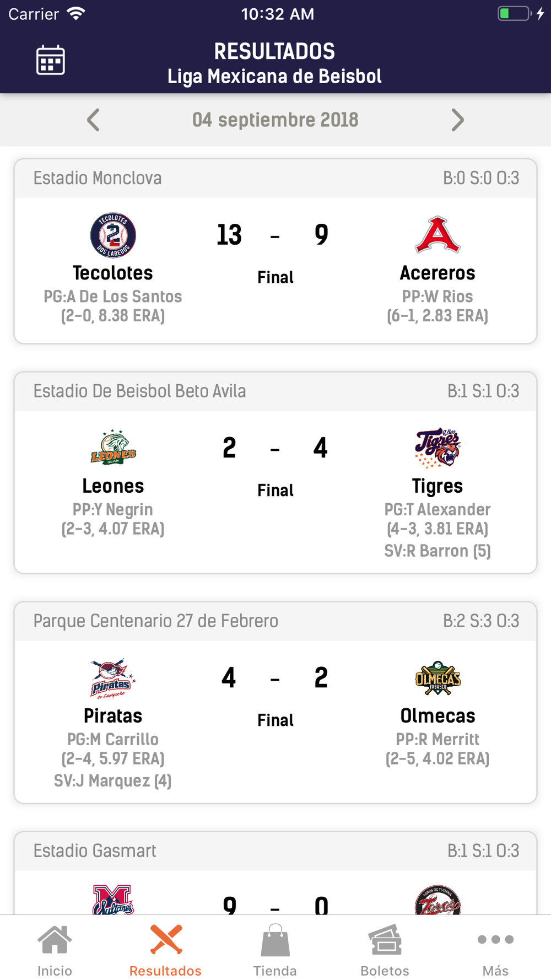
Task: Open the Boletos tickets tab
Action: click(x=385, y=949)
